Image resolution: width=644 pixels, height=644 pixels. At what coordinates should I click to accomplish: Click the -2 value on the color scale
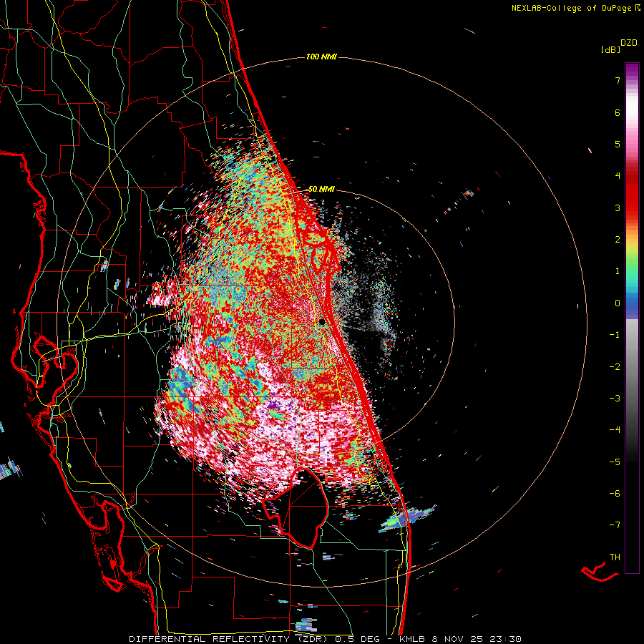pyautogui.click(x=615, y=366)
